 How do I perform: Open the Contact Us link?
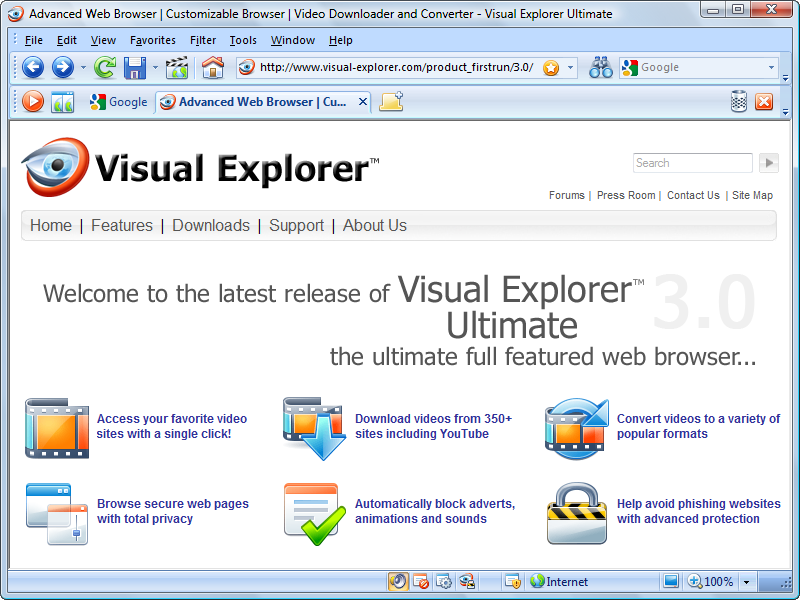click(693, 195)
